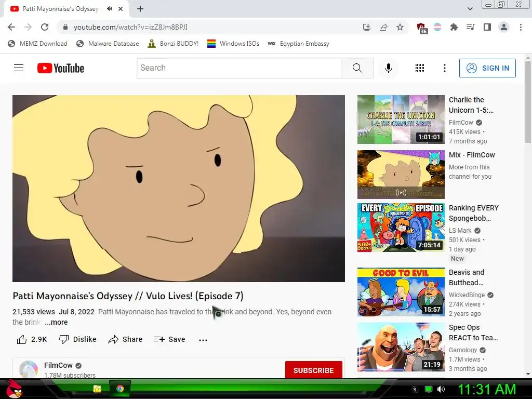The width and height of the screenshot is (532, 399).
Task: Open the FilmCow channel name link
Action: [58, 365]
